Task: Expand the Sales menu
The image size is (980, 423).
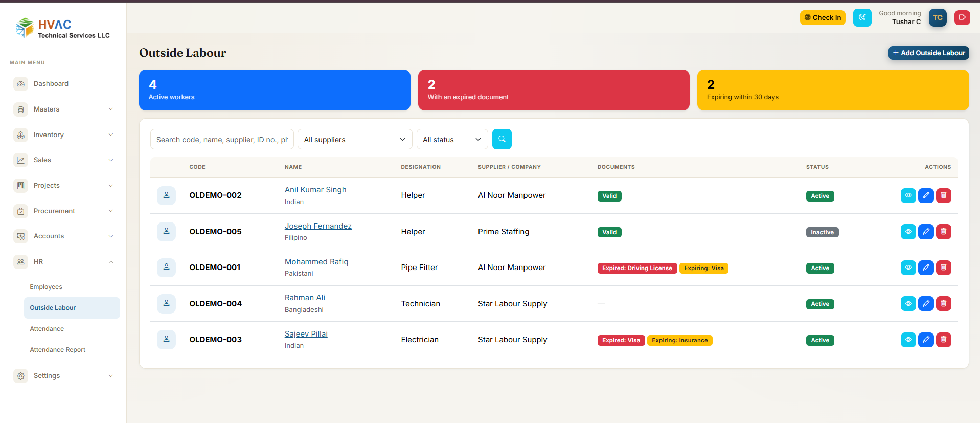Action: pos(63,160)
